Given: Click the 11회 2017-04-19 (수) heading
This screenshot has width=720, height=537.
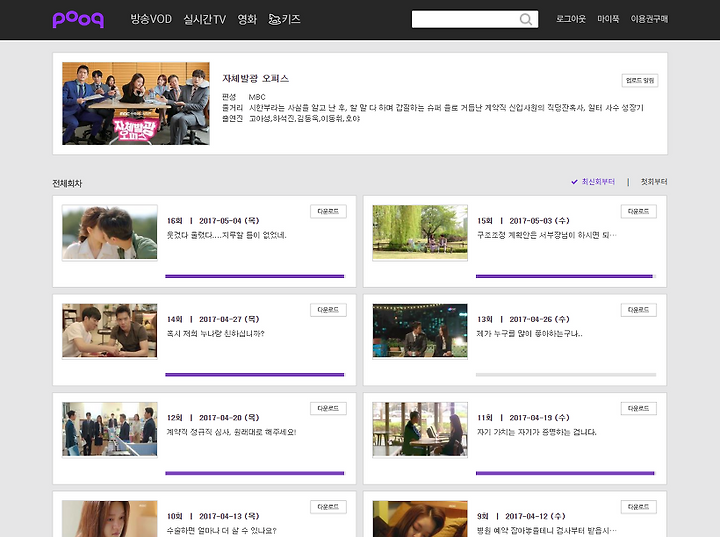Looking at the screenshot, I should pyautogui.click(x=523, y=418).
